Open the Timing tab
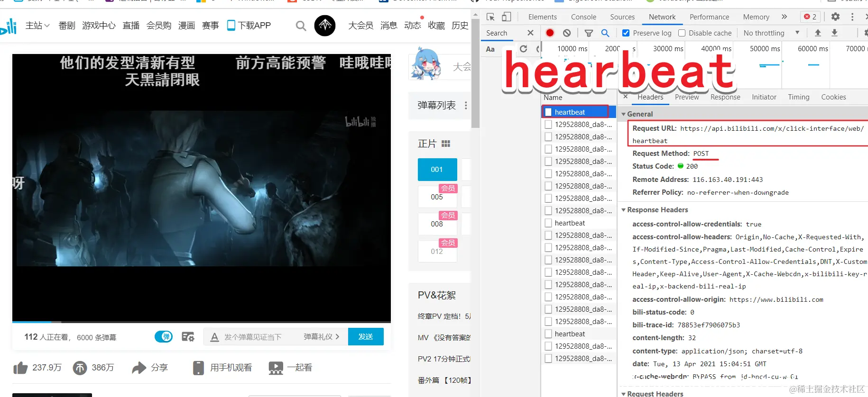This screenshot has height=397, width=868. pyautogui.click(x=799, y=97)
